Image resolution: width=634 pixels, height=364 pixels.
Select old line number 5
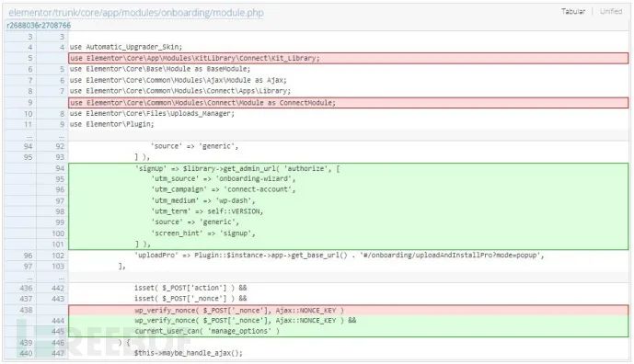30,58
